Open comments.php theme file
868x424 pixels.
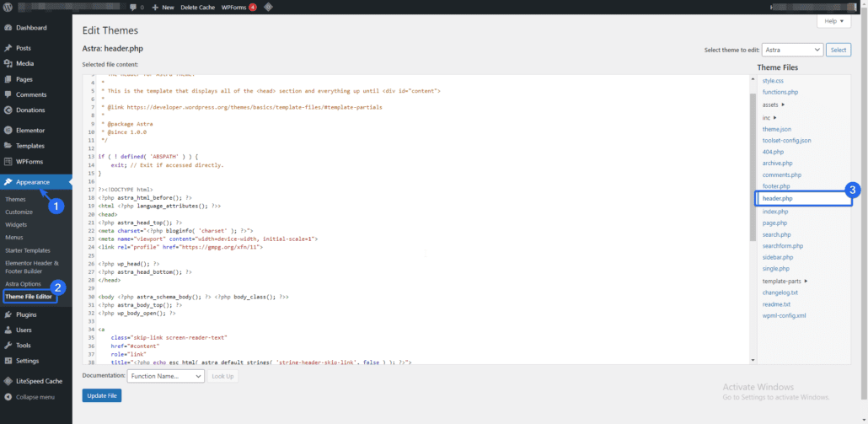tap(782, 175)
